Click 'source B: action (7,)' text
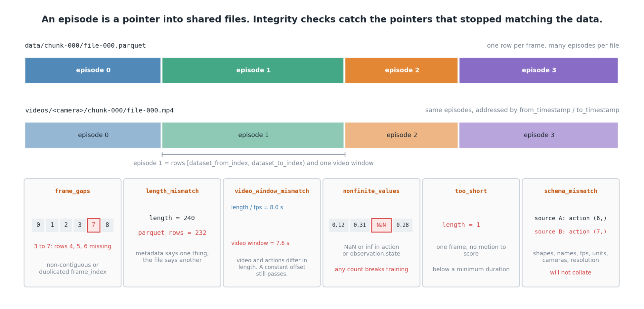Screen dimensions: 644x309 [x=571, y=232]
